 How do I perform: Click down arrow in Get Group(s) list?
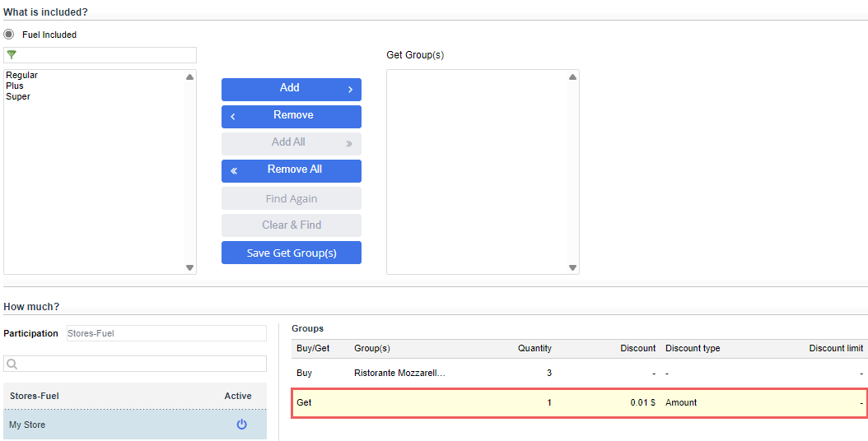[572, 268]
